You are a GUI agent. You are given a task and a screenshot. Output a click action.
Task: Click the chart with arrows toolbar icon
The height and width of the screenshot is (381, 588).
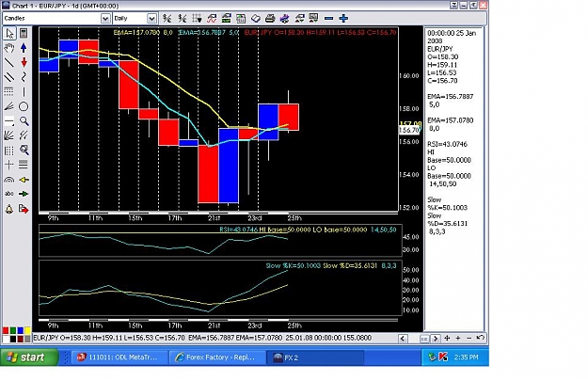pos(299,18)
